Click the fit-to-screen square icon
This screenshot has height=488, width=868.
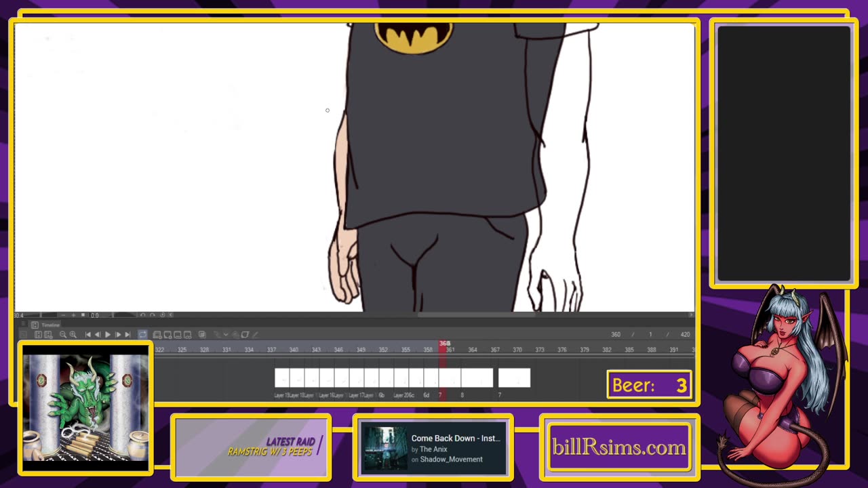(x=83, y=315)
